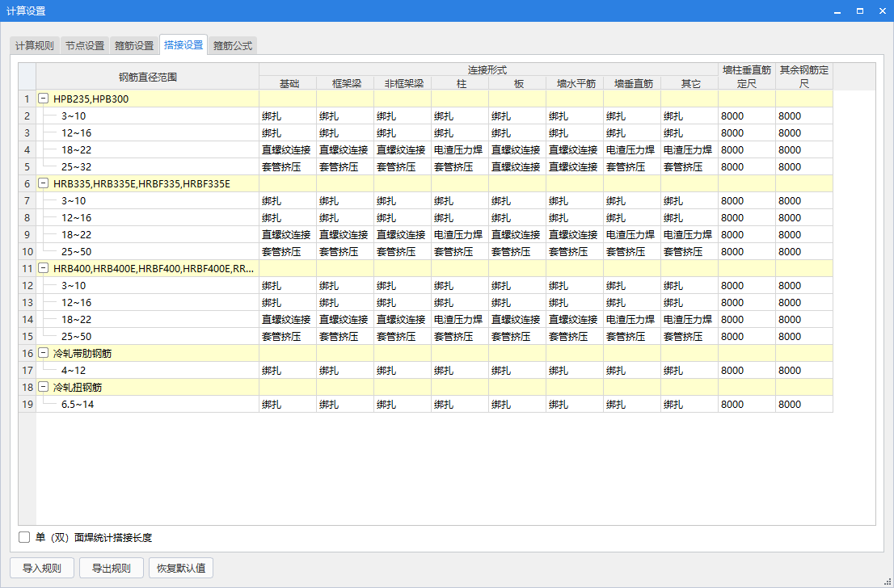Select row 19 其余钢筋定尺 value 8000
This screenshot has width=894, height=588.
[x=804, y=405]
